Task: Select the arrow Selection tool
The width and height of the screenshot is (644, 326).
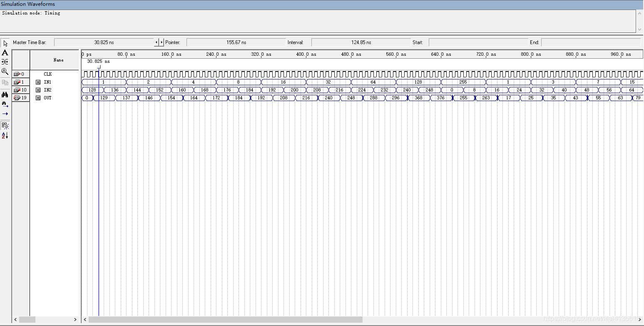Action: pyautogui.click(x=5, y=43)
